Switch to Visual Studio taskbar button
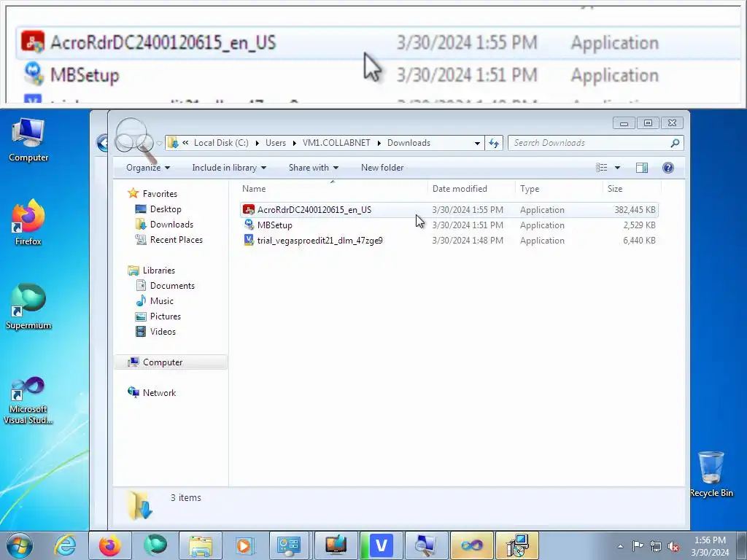The image size is (747, 560). click(471, 545)
